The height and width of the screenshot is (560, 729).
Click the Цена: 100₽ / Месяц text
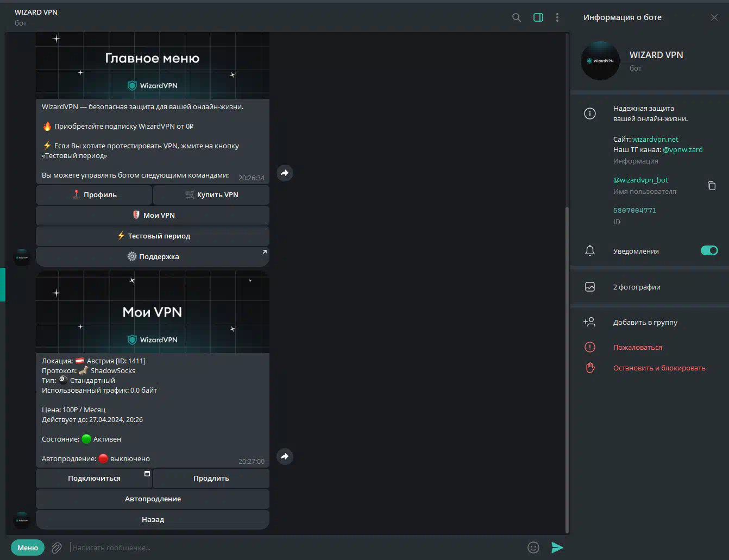click(x=74, y=410)
